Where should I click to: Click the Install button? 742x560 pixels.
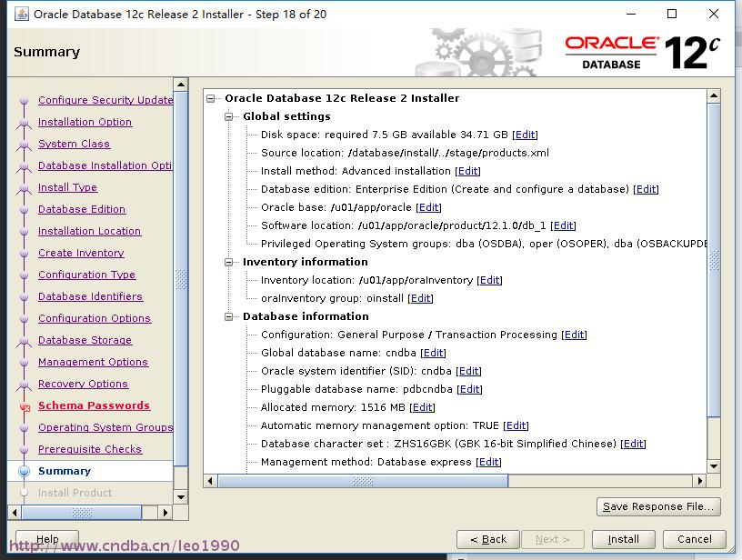pyautogui.click(x=623, y=539)
